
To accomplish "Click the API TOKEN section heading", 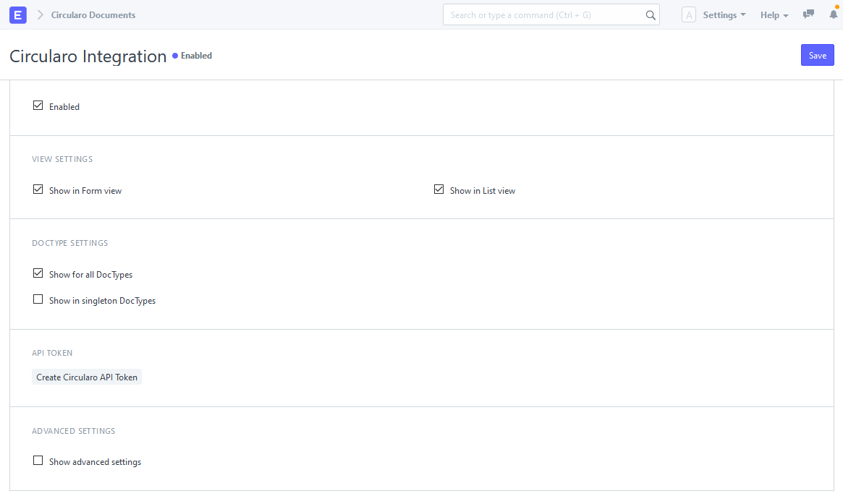I will [x=52, y=353].
